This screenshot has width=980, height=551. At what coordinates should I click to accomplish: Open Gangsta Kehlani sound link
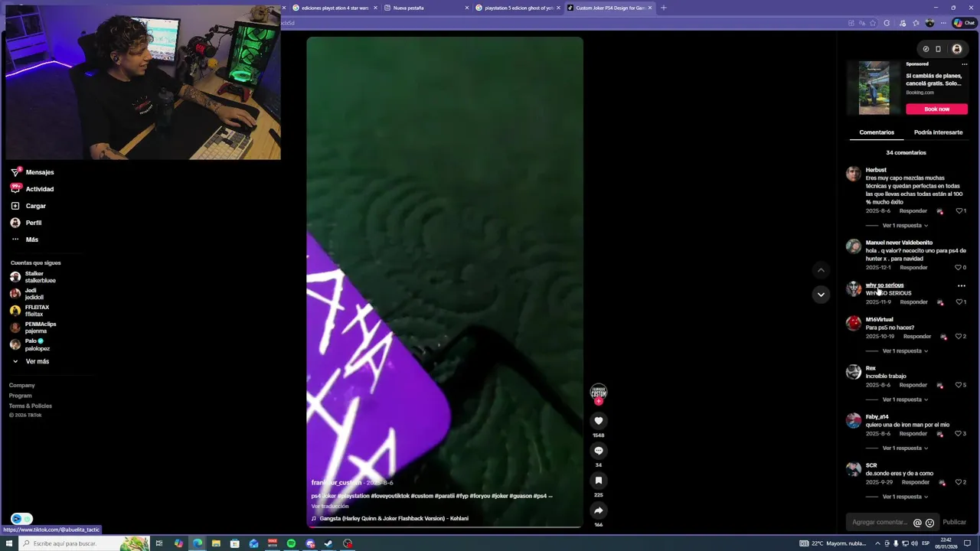390,519
